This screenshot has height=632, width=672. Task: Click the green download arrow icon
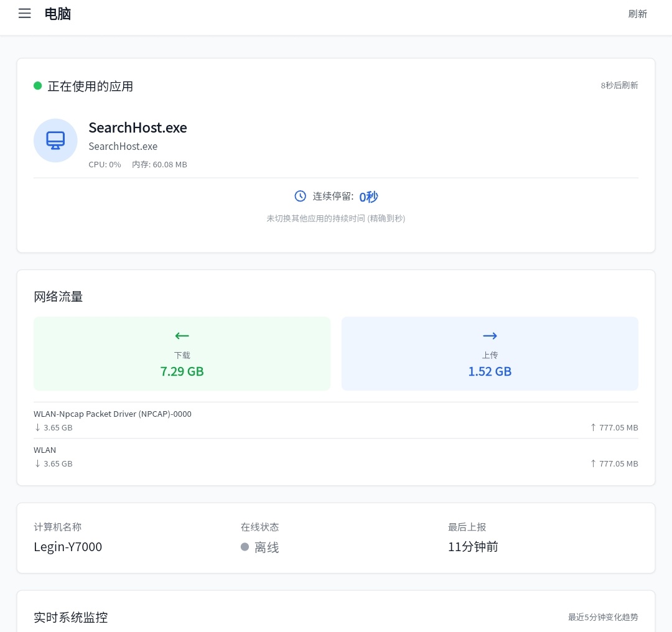click(182, 336)
